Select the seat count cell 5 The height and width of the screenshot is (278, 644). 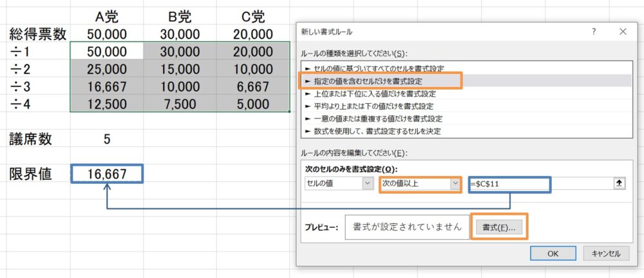click(x=107, y=139)
